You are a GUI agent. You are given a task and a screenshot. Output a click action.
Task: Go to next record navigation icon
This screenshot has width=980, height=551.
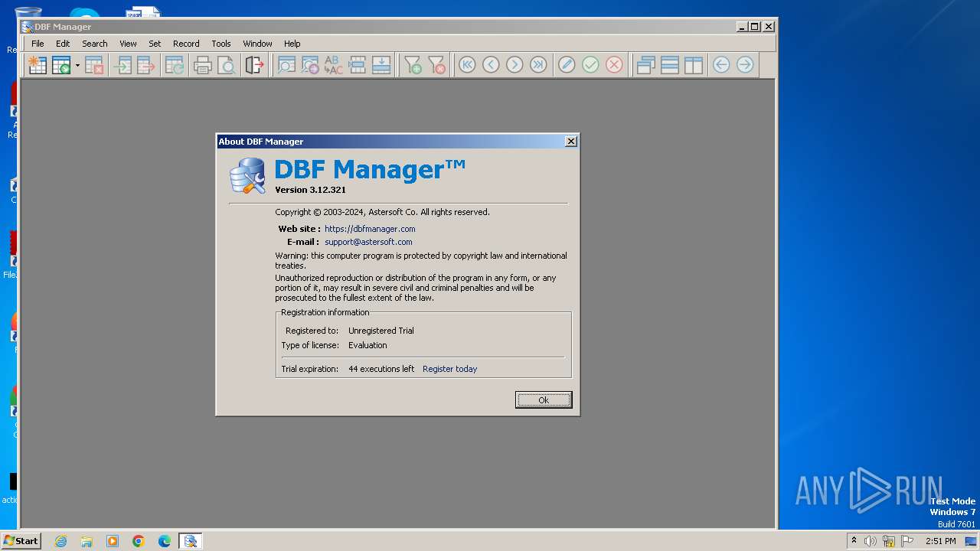coord(514,65)
